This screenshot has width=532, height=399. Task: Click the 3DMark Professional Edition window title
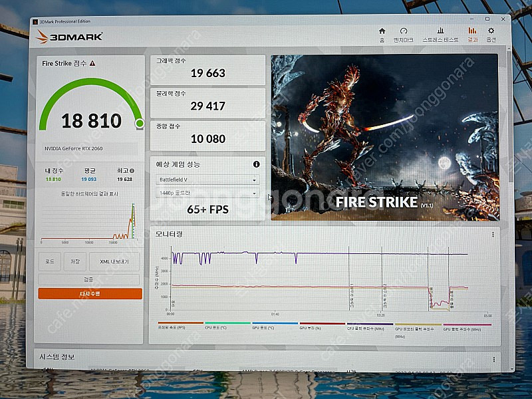[x=65, y=21]
